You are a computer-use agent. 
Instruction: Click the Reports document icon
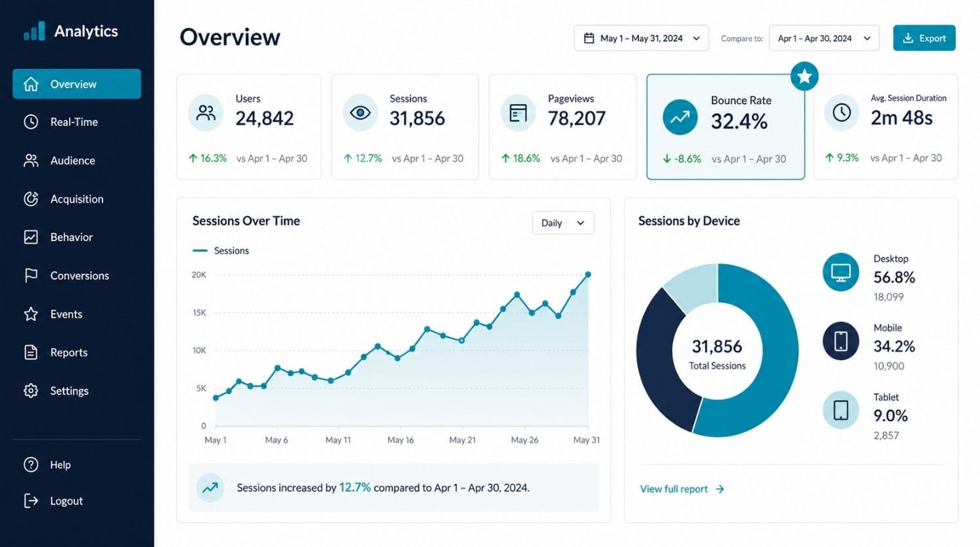pos(31,352)
